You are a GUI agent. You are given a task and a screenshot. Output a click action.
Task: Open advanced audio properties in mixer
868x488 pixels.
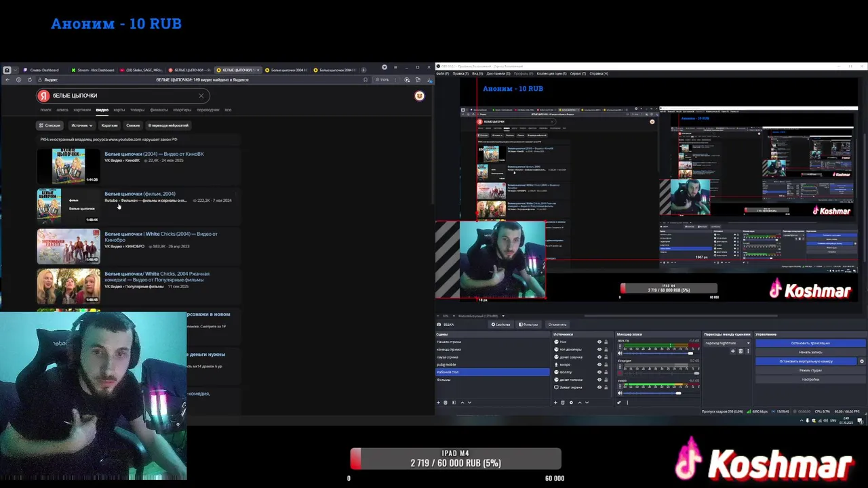(x=619, y=402)
